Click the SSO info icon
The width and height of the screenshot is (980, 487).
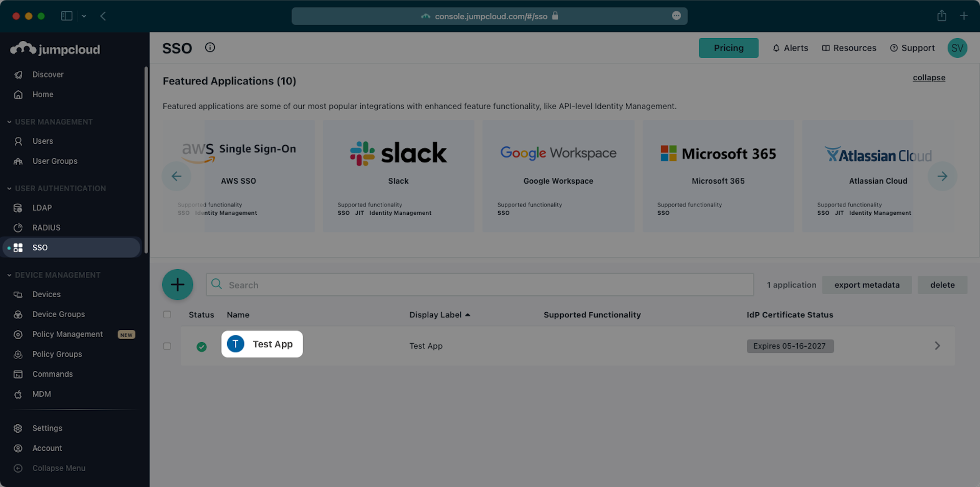pos(210,47)
